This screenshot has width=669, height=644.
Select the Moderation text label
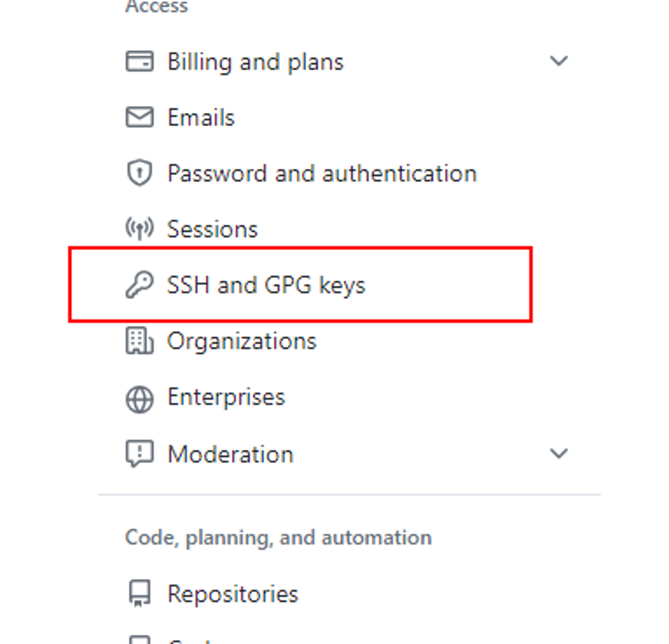pyautogui.click(x=231, y=455)
